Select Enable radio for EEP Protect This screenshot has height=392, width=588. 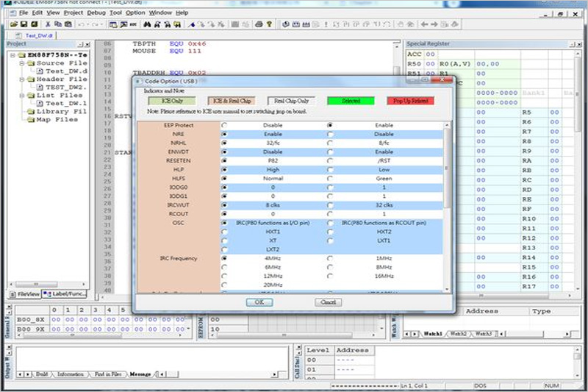330,125
